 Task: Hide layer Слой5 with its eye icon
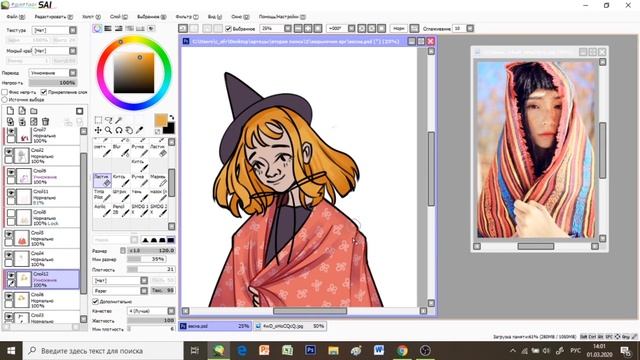pos(9,234)
